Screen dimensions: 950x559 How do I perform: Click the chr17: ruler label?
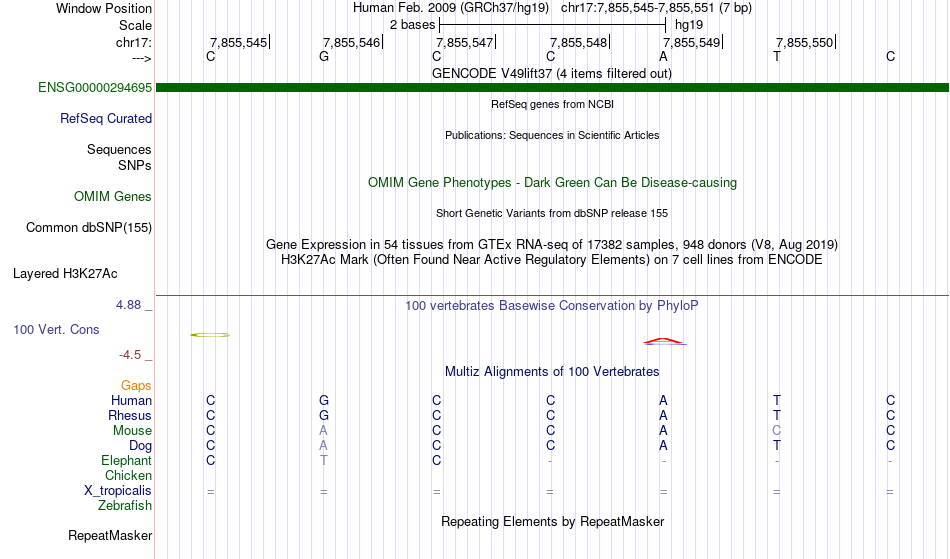134,42
